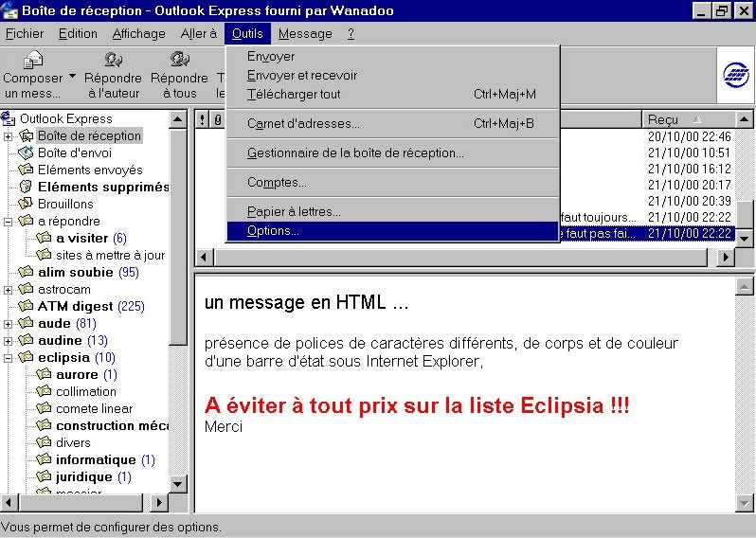Choose Télécharger tout menu entry
Screen dimensions: 756x538
[392, 94]
